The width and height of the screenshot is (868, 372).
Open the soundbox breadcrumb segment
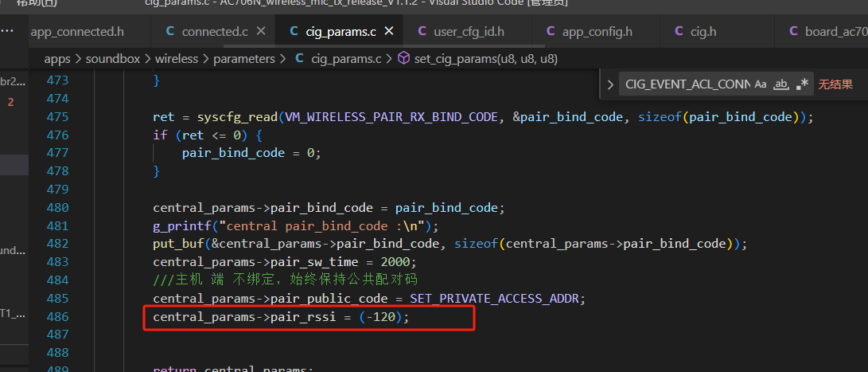[x=113, y=58]
